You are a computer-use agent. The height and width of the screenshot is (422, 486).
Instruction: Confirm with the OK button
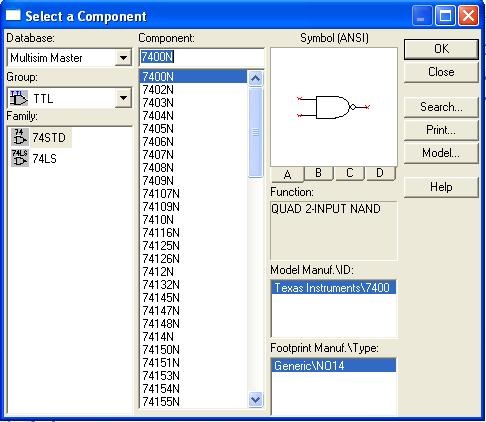pyautogui.click(x=441, y=49)
